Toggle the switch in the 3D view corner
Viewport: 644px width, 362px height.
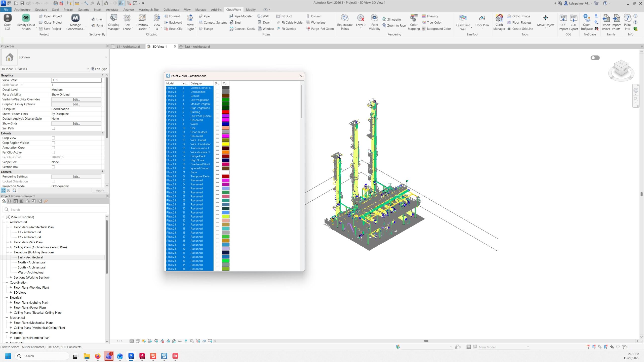(595, 58)
